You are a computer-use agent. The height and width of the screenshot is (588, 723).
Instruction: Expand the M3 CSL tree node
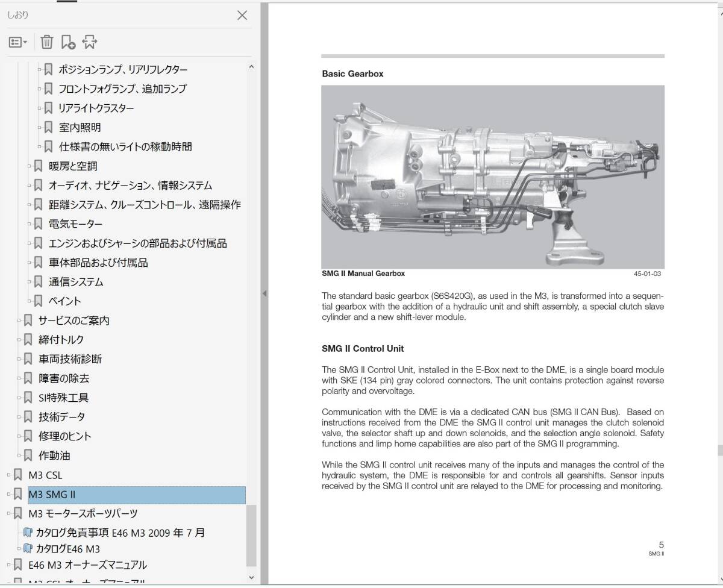pos(9,475)
